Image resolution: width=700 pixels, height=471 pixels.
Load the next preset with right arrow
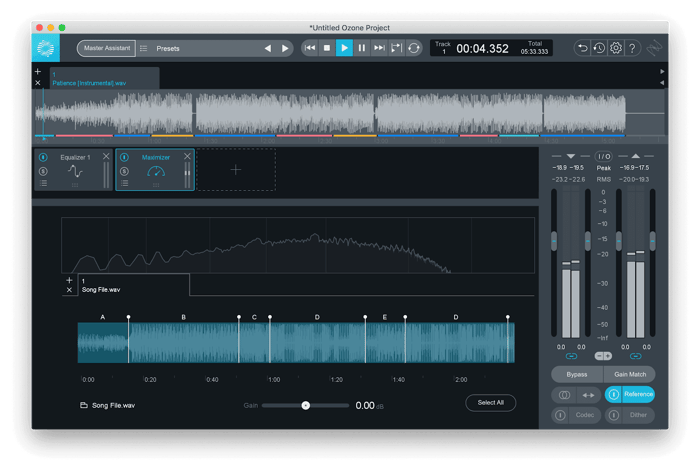285,48
